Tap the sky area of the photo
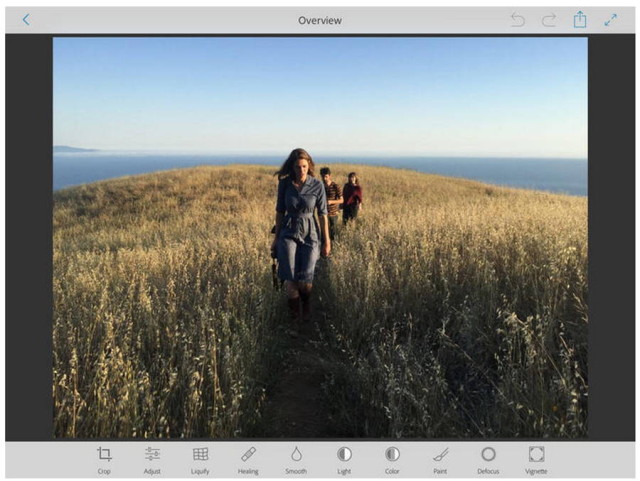Screen dimensions: 640x481 point(320,90)
